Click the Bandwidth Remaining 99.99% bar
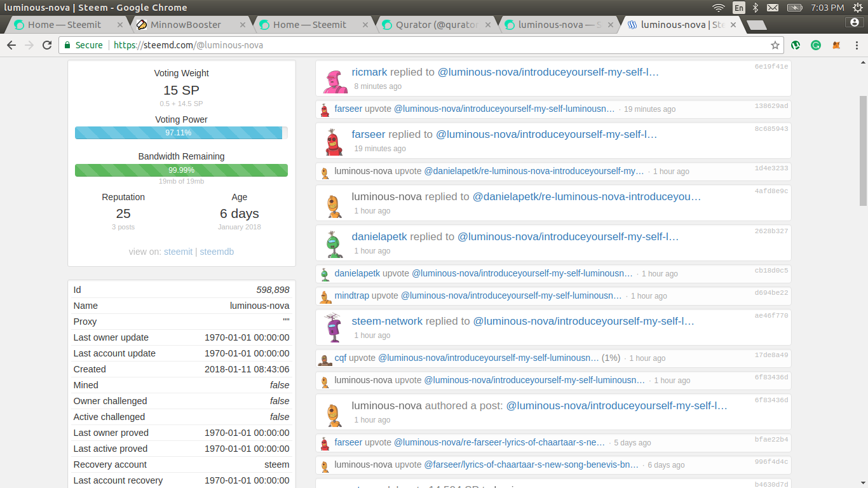Image resolution: width=868 pixels, height=488 pixels. [x=181, y=170]
